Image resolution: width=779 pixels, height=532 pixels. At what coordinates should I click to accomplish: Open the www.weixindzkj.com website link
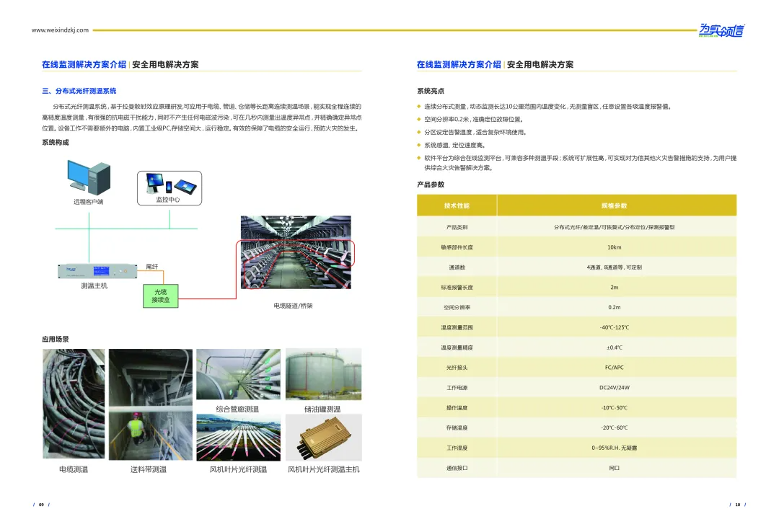[60, 30]
